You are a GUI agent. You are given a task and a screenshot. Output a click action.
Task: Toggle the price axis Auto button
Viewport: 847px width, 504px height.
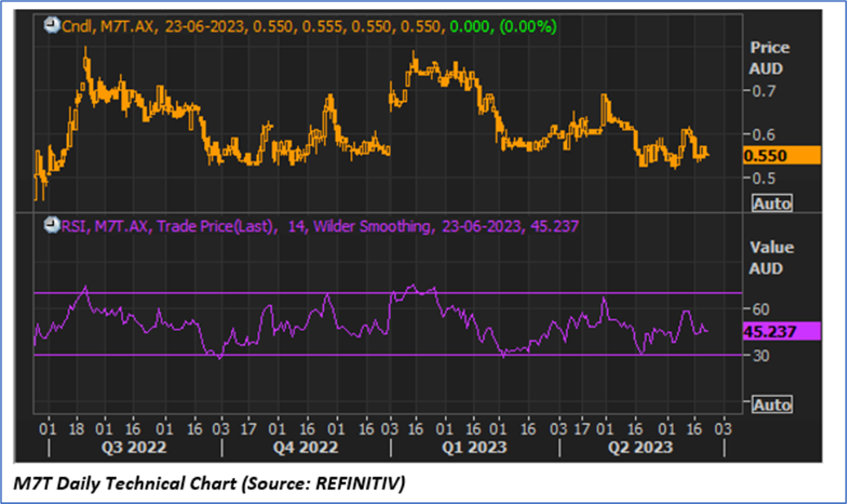point(773,203)
